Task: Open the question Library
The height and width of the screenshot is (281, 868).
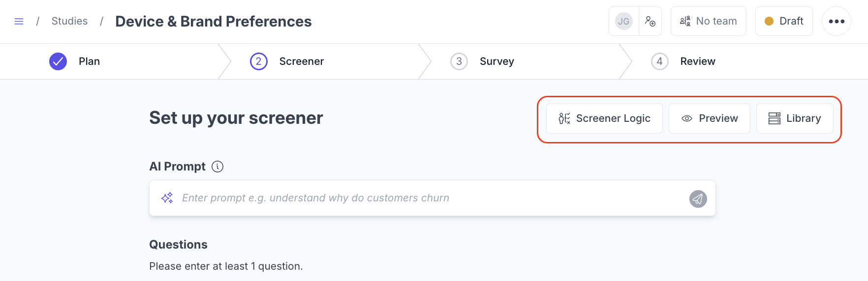Action: tap(794, 118)
